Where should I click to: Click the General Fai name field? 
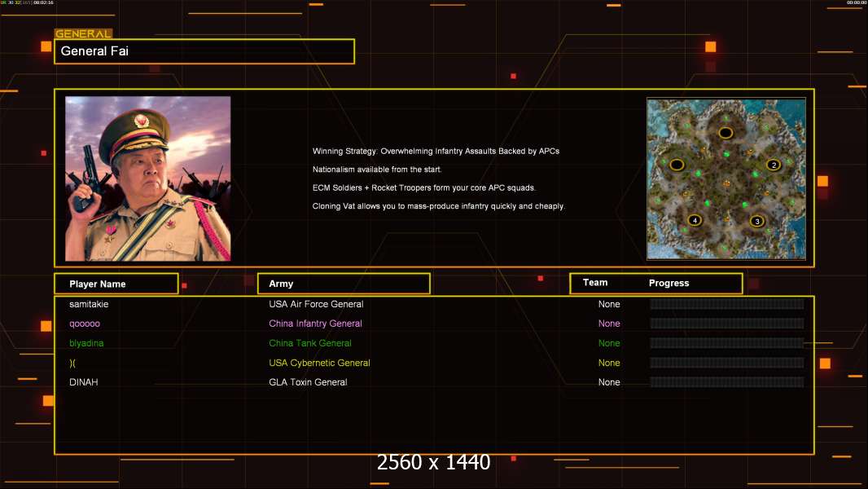[204, 51]
